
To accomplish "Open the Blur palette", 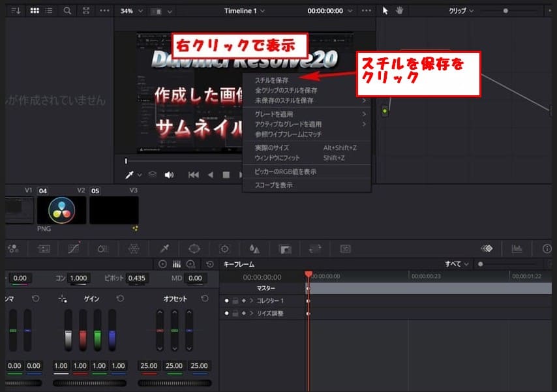I will click(x=254, y=249).
